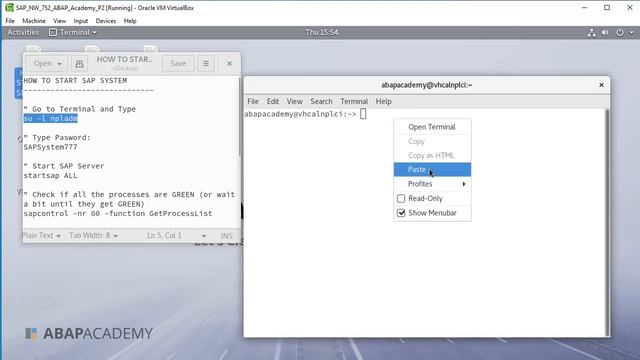Click the INS indicator in editor status bar
Screen dimensions: 640x360
226,236
